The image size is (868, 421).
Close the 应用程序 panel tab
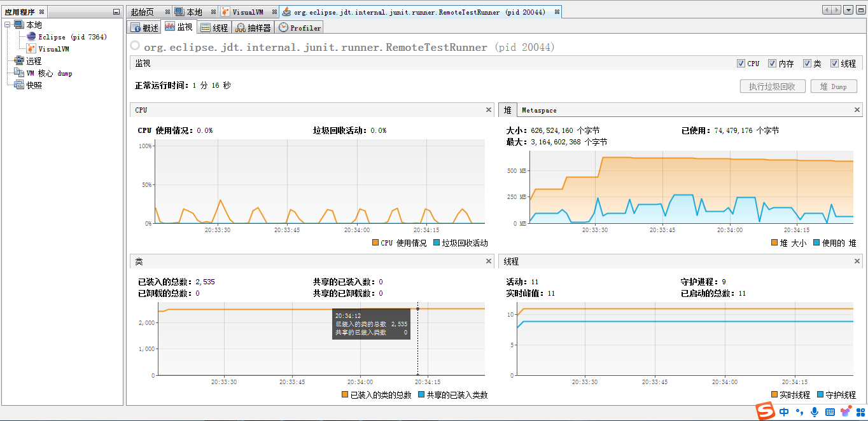click(41, 12)
